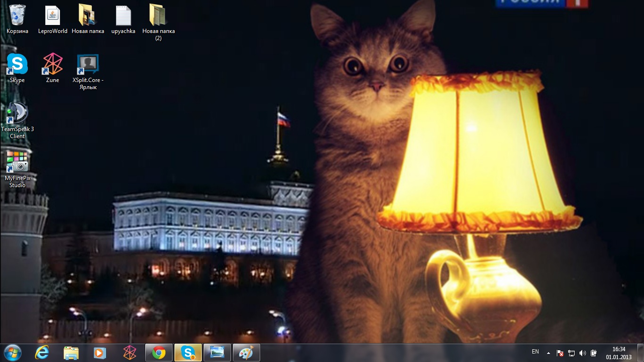Open the EN input language selector
This screenshot has width=644, height=362.
coord(535,352)
